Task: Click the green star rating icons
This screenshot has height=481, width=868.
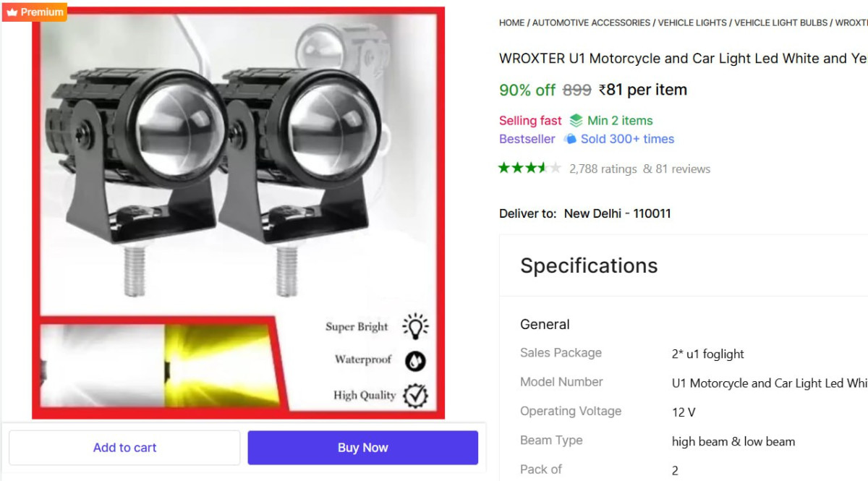Action: pyautogui.click(x=529, y=169)
